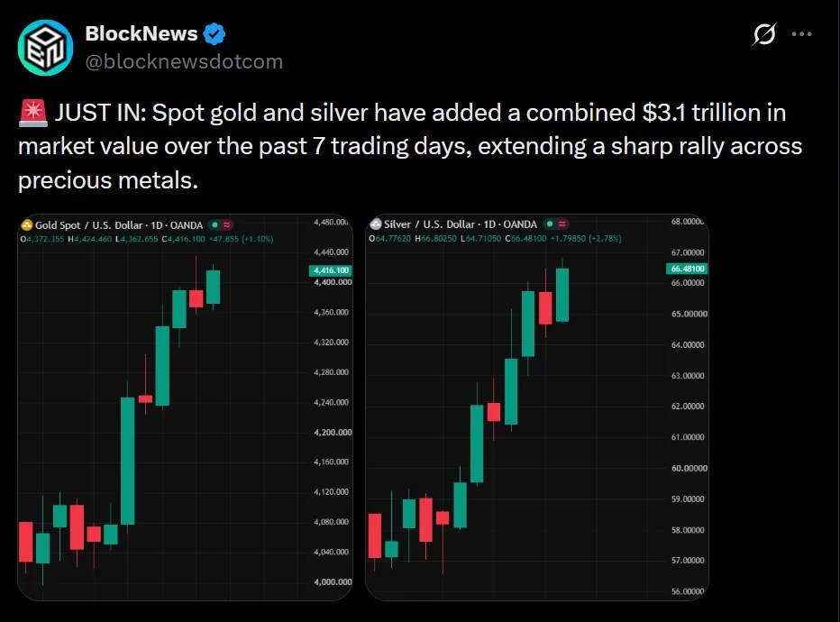Click the 66.48100 silver price label
The image size is (840, 622).
click(688, 269)
